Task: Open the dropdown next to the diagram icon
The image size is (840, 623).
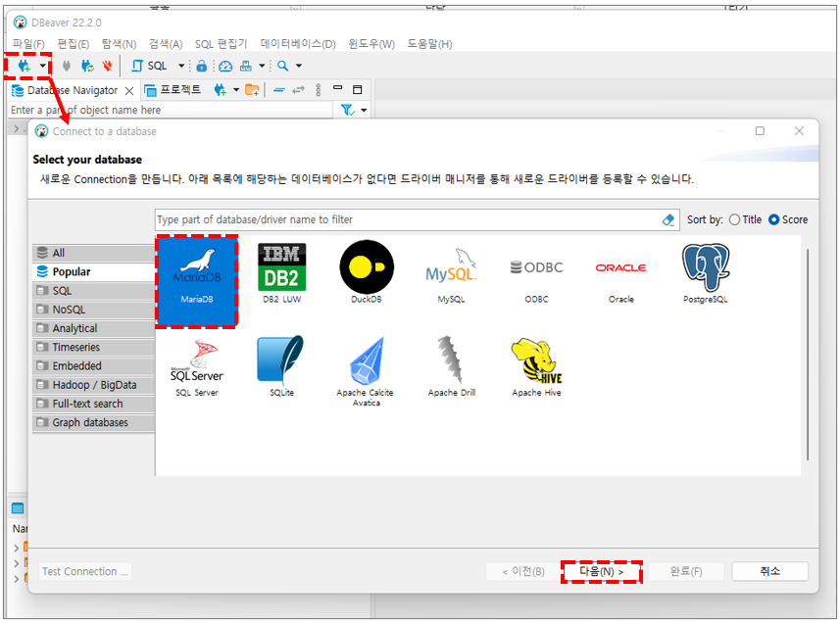Action: coord(262,66)
